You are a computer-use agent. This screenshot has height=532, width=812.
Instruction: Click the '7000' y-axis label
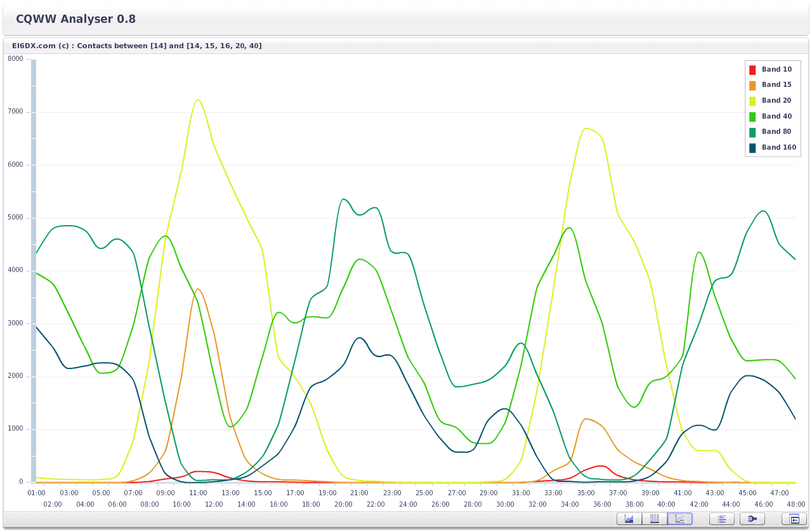click(x=15, y=112)
